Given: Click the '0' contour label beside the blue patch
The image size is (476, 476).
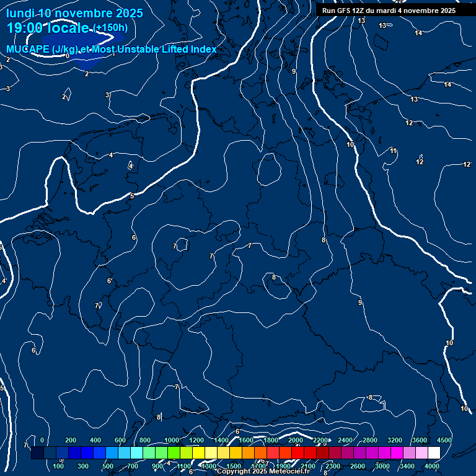Looking at the screenshot, I should pos(68,56).
